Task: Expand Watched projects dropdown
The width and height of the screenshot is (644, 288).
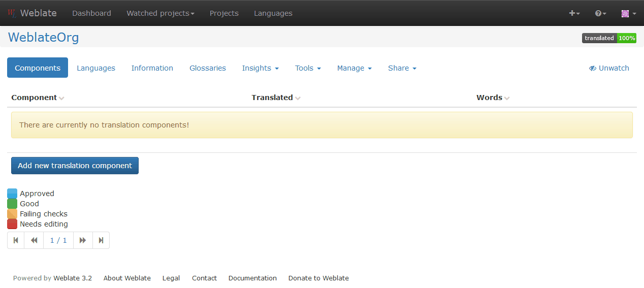Action: (160, 13)
